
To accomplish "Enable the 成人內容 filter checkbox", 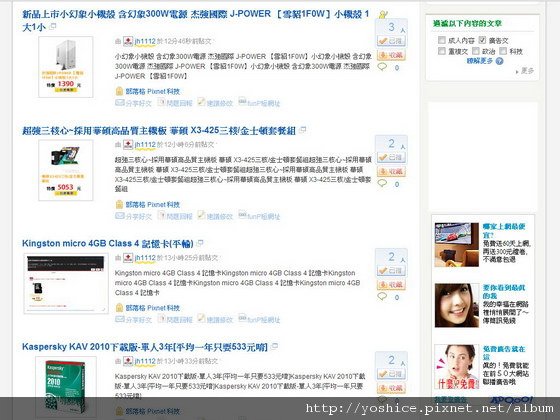I will 442,40.
